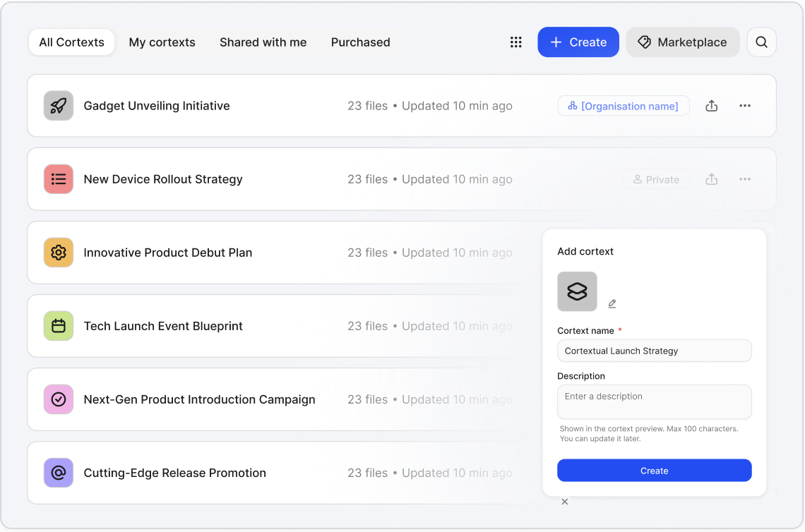Click the rocket icon for Gadget Unveiling Initiative

click(59, 106)
